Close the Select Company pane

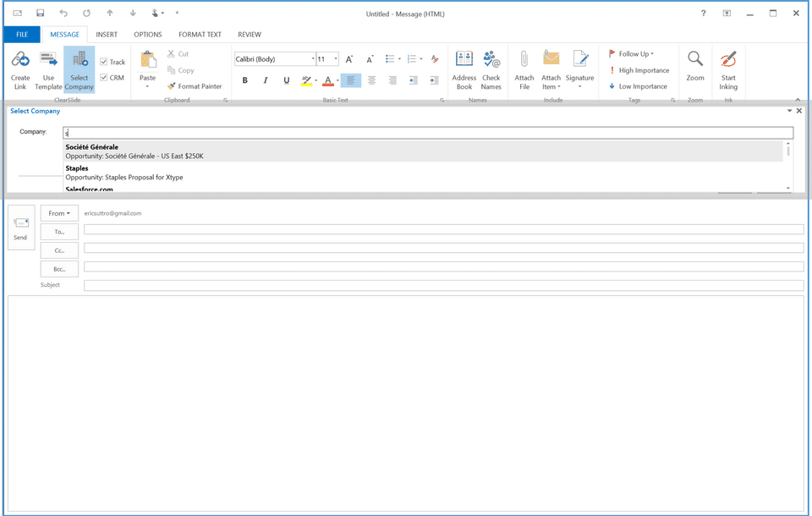[799, 111]
